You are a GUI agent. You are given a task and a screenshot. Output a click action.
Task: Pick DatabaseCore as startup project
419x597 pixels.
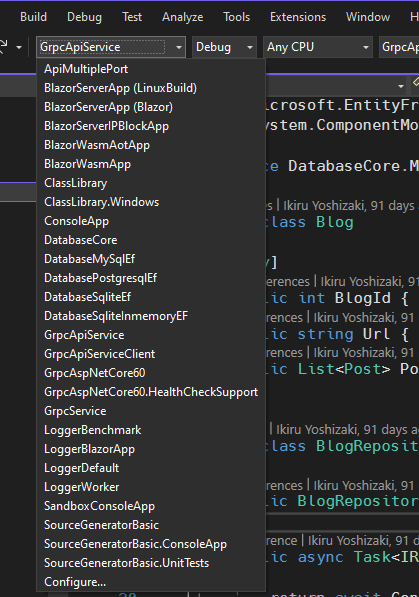151,240
